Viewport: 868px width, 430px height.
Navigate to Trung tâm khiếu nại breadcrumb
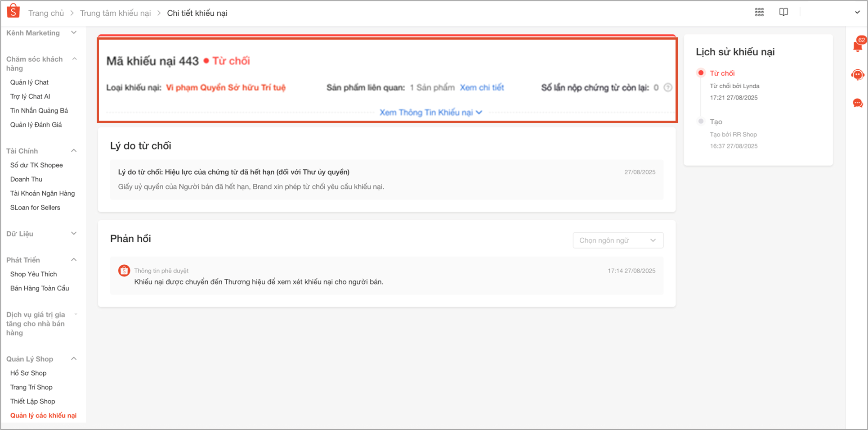pos(115,13)
